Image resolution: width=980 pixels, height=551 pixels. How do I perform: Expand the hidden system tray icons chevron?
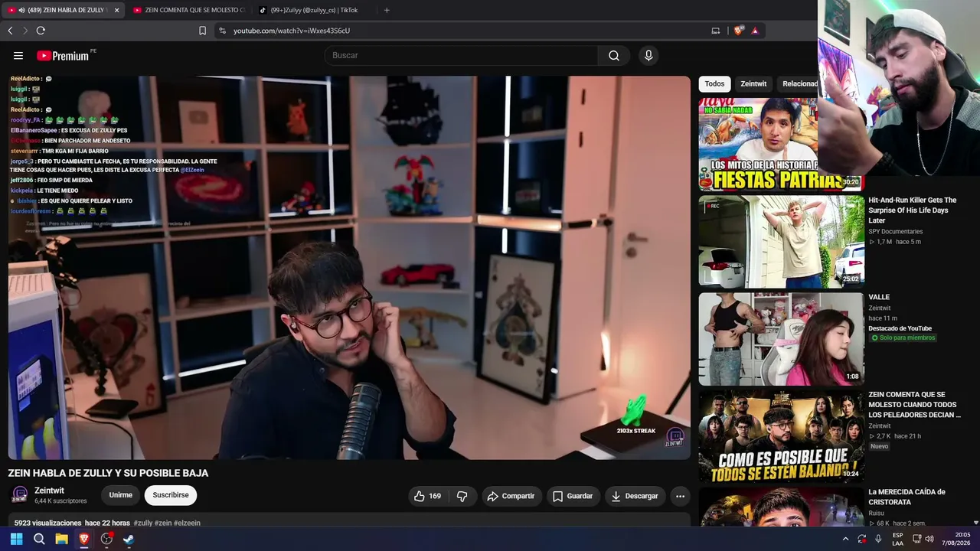(x=845, y=539)
